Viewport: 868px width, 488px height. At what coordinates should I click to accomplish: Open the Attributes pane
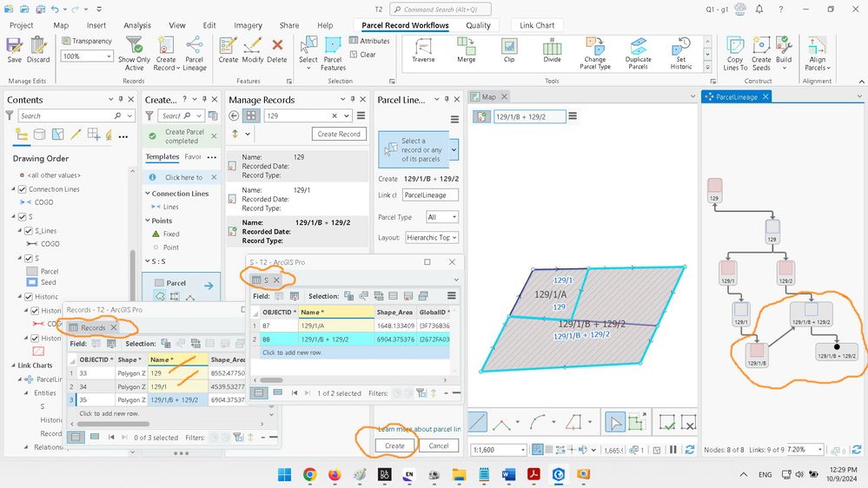(369, 41)
